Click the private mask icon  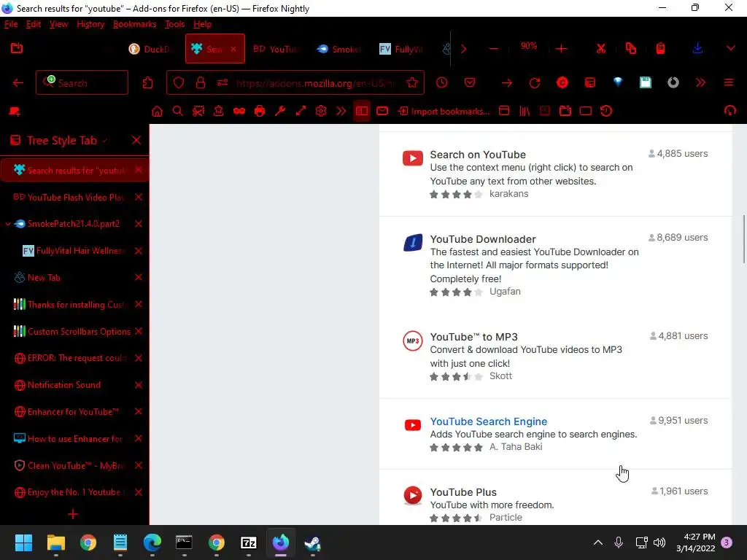[x=239, y=112]
